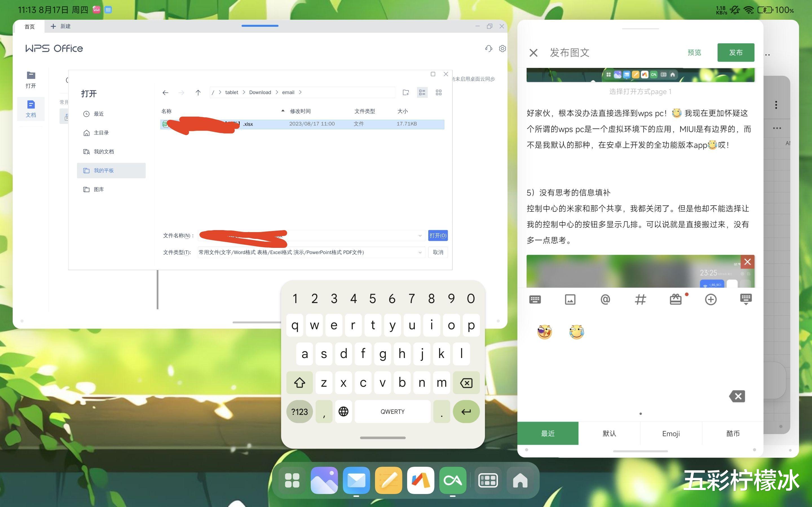Screen dimensions: 812x507
Task: Switch to grid view in open dialog
Action: click(438, 93)
